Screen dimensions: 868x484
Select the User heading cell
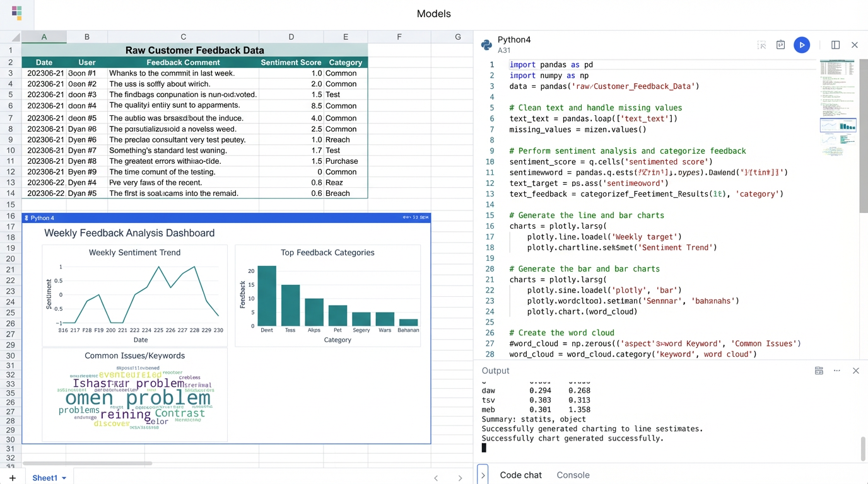87,62
